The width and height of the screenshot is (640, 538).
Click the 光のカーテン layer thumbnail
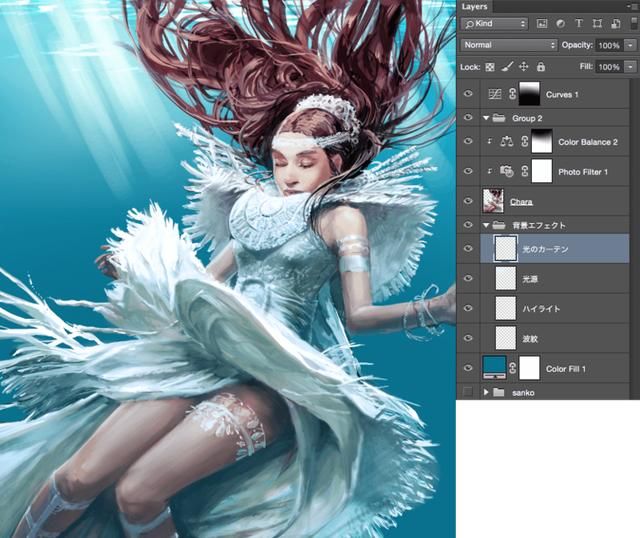pos(506,249)
